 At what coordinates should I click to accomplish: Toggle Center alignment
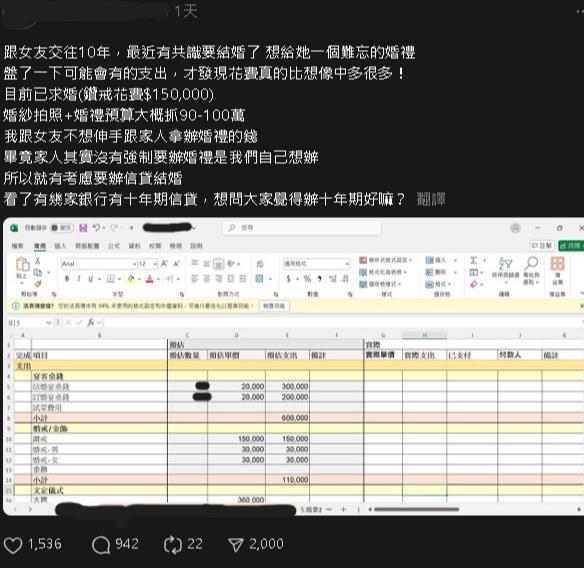pos(207,279)
